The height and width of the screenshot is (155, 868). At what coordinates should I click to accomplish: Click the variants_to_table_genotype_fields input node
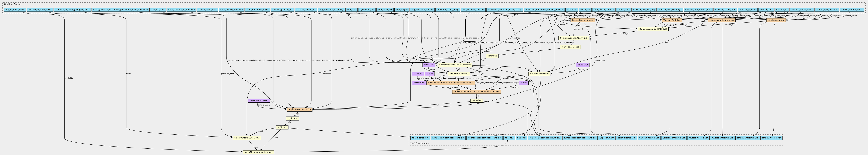pos(72,10)
